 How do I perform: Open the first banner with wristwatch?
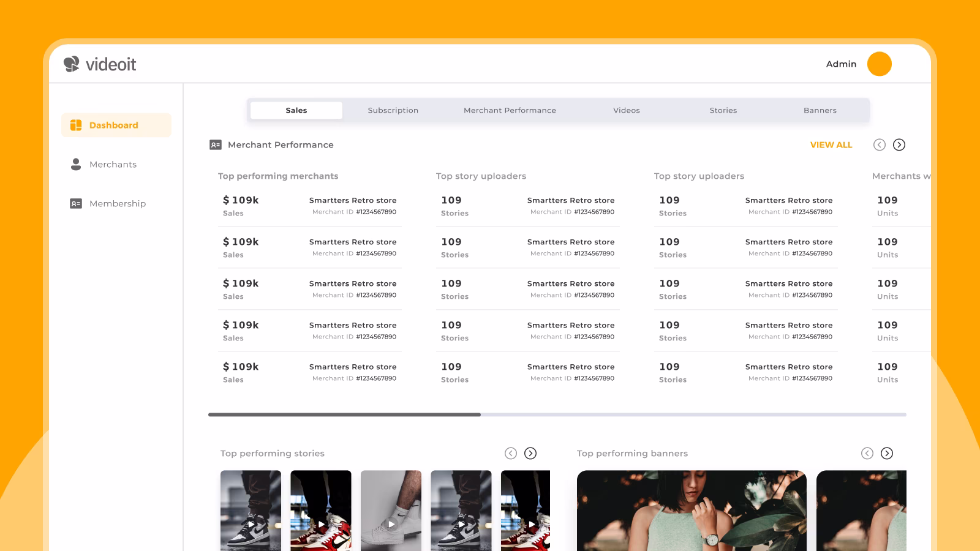[692, 511]
